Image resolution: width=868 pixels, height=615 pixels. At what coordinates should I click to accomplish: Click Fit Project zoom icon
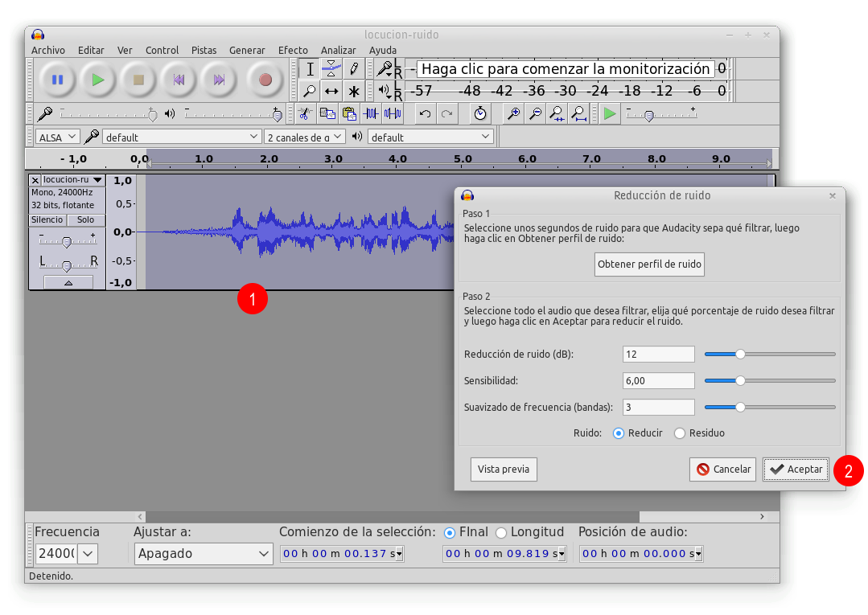point(579,114)
